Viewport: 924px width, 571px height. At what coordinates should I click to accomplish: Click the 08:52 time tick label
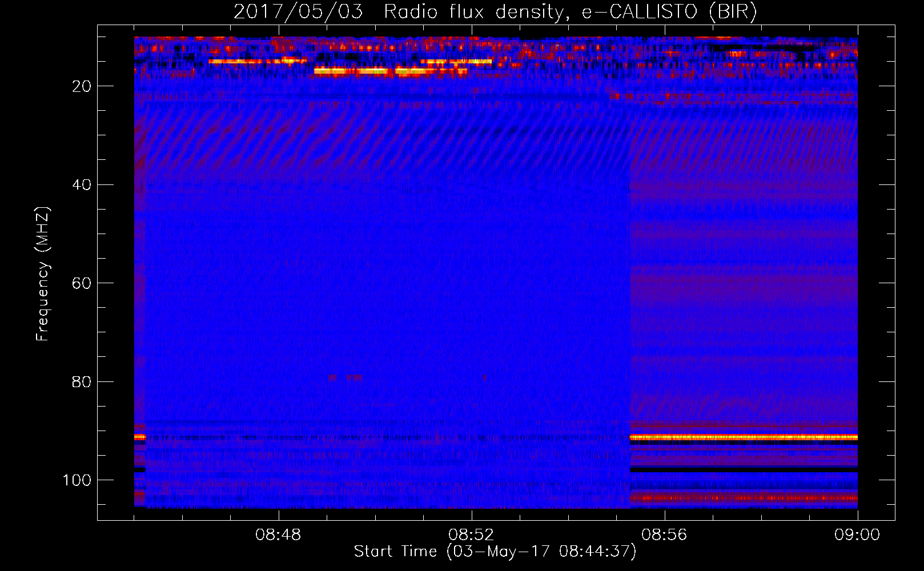pyautogui.click(x=471, y=535)
